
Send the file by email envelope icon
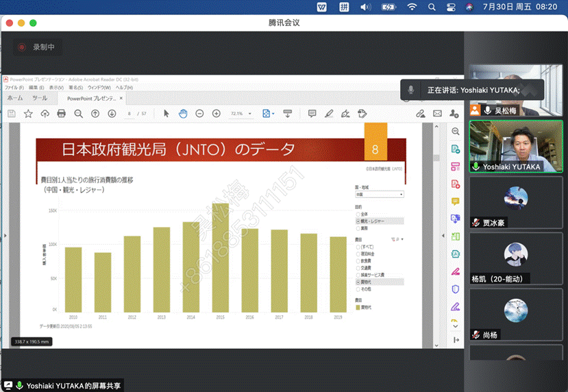pos(438,114)
